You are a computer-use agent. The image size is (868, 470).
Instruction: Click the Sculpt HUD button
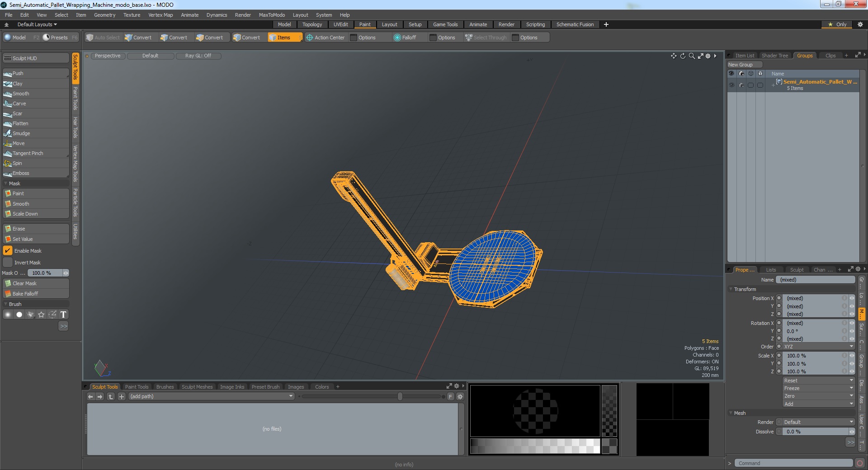point(35,58)
